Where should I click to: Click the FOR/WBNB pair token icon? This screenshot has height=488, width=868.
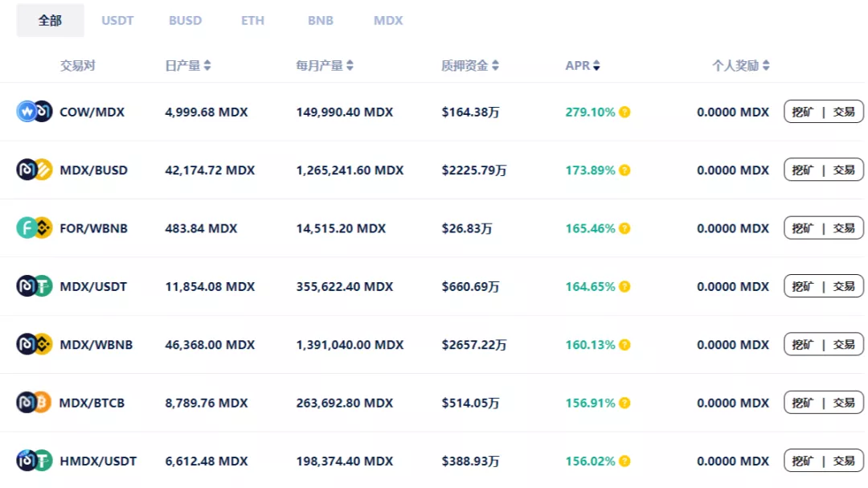pyautogui.click(x=35, y=228)
